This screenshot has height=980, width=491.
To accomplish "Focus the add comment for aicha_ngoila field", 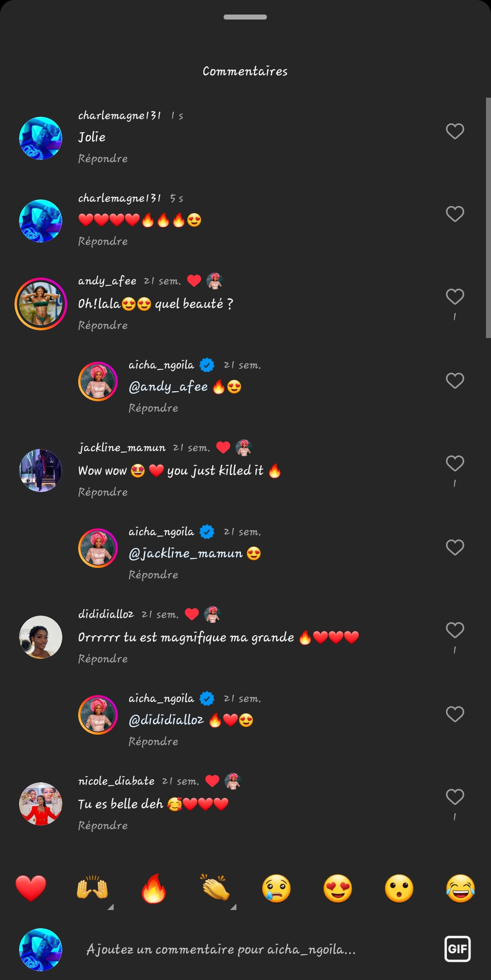I will (x=221, y=950).
